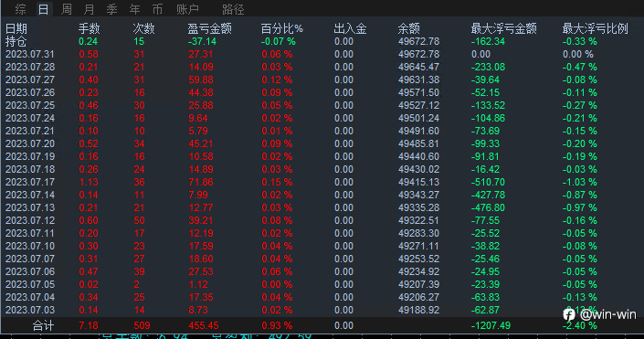Click the -233.08 floating loss value
The image size is (644, 339).
(488, 67)
